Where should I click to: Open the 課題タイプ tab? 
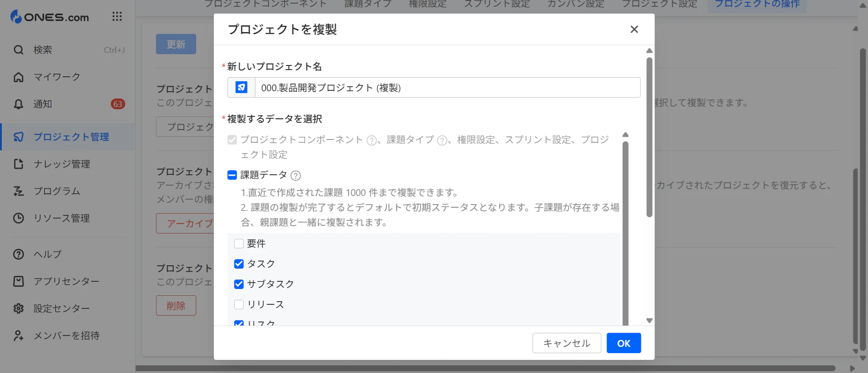[x=368, y=4]
